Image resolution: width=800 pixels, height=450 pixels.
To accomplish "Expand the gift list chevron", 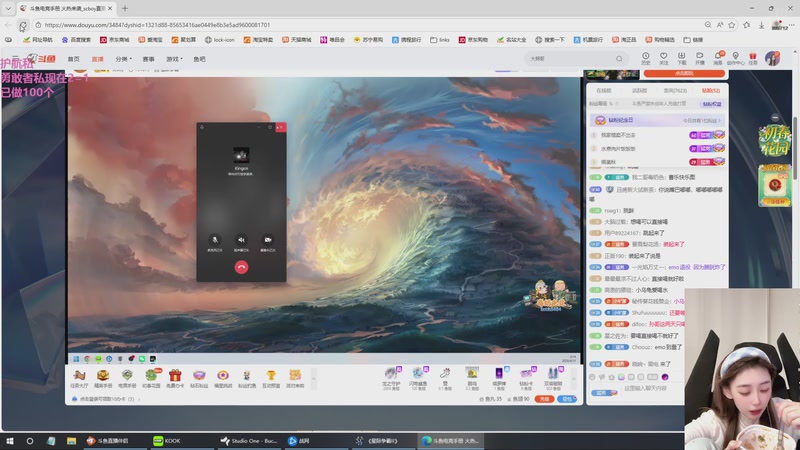I will pos(574,379).
